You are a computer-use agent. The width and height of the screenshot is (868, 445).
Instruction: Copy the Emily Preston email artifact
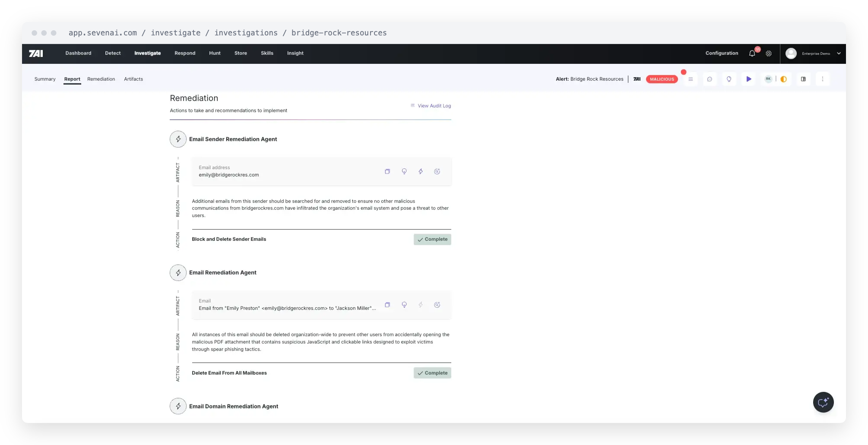point(387,305)
